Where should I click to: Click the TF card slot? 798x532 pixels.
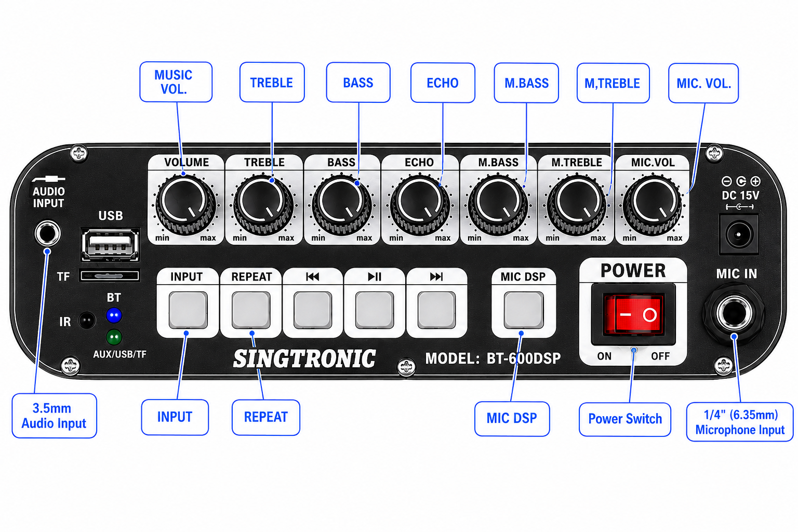[110, 276]
